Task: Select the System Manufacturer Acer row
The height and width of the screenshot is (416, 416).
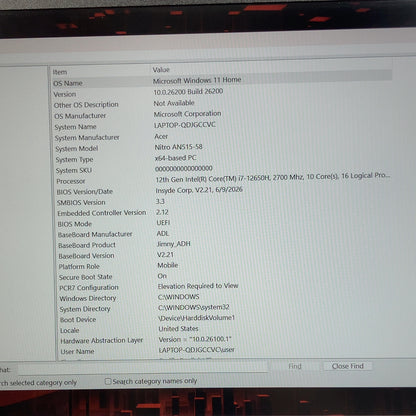Action: pyautogui.click(x=222, y=137)
